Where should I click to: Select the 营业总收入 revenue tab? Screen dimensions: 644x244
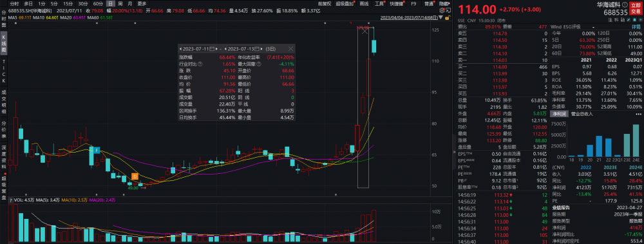tap(582, 113)
